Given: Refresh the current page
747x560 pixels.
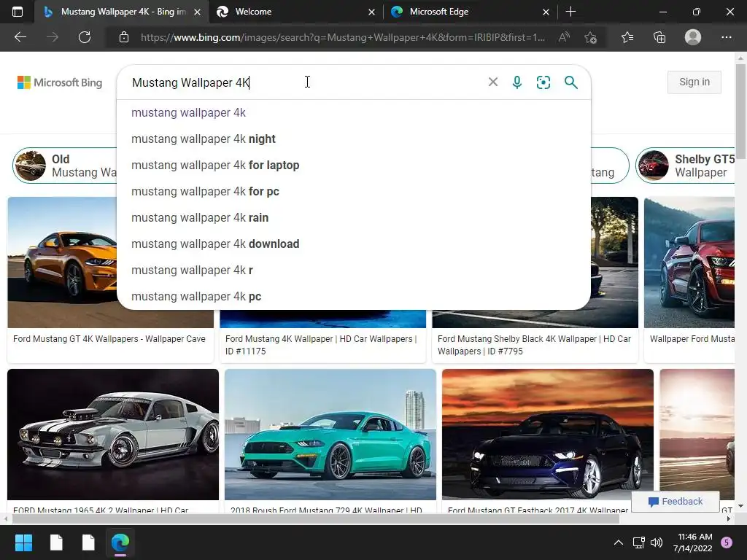Looking at the screenshot, I should pos(85,37).
